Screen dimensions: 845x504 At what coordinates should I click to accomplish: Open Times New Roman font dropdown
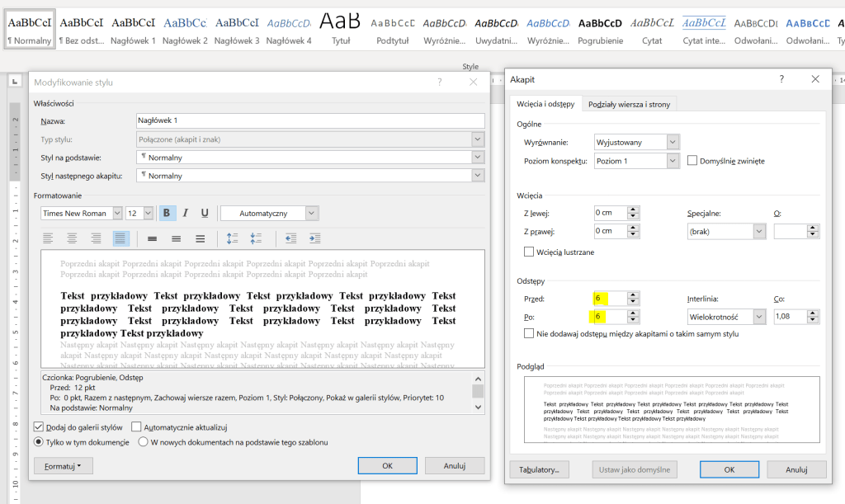(x=116, y=213)
